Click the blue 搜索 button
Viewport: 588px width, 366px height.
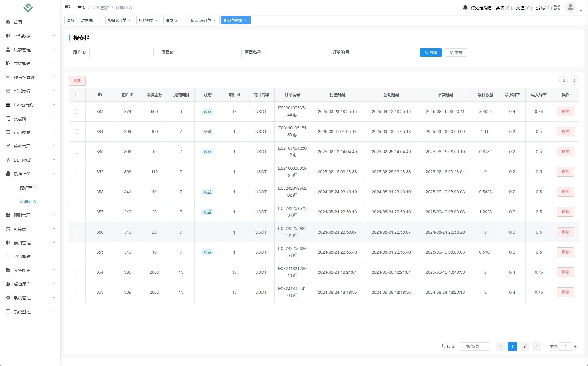tap(431, 52)
